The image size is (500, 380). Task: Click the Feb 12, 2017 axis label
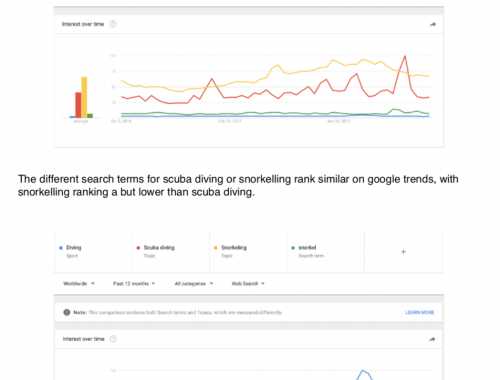click(230, 121)
